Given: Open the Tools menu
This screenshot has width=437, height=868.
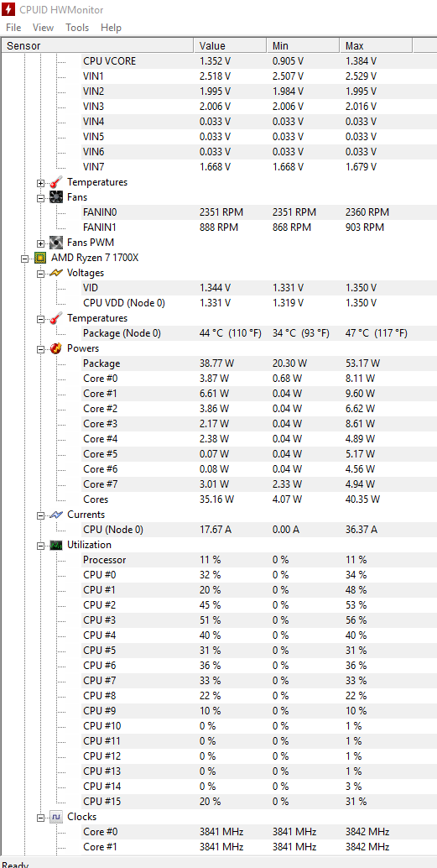Looking at the screenshot, I should [x=77, y=28].
